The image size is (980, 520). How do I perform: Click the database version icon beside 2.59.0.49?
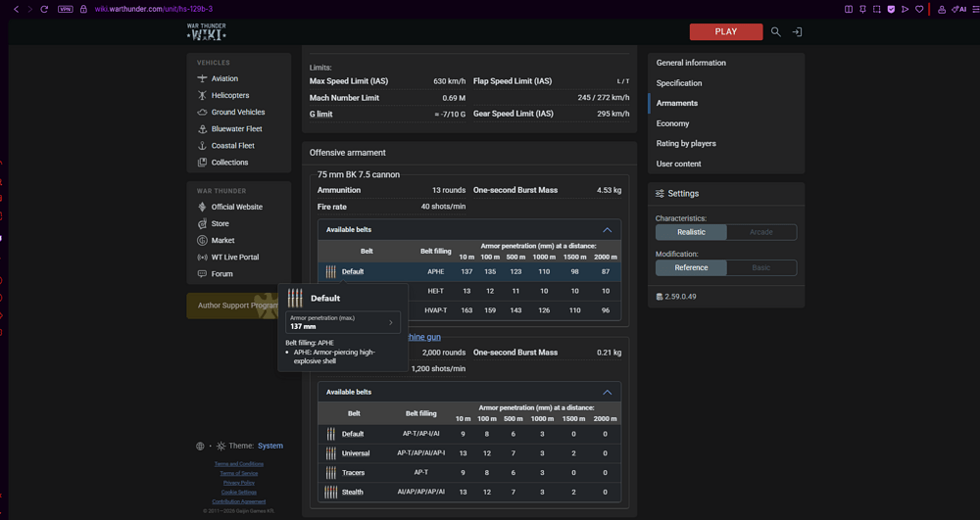660,297
